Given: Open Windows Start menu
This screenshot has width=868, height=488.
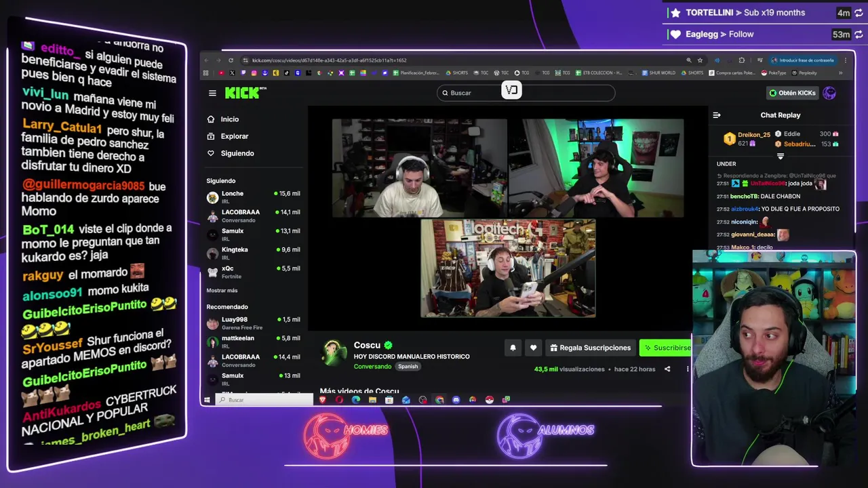Looking at the screenshot, I should (207, 400).
